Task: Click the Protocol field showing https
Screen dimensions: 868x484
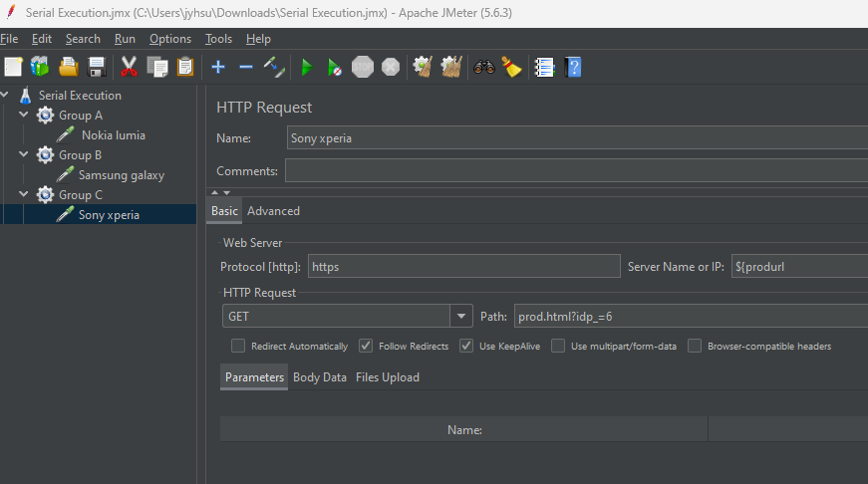Action: coord(463,266)
